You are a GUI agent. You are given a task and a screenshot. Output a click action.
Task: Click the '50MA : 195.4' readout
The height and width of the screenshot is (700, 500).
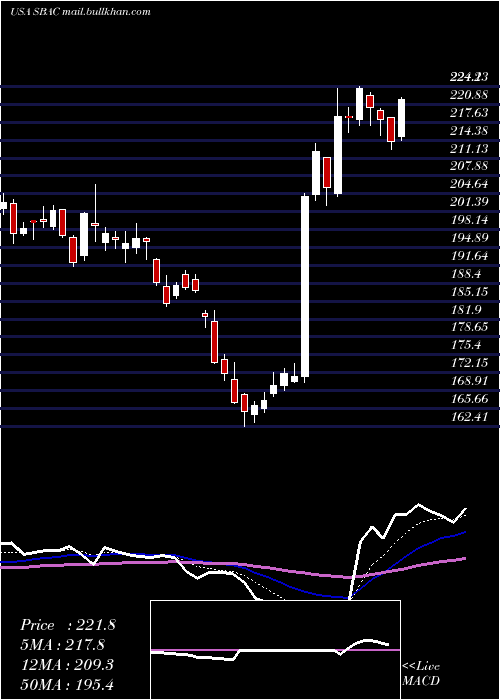pyautogui.click(x=66, y=685)
